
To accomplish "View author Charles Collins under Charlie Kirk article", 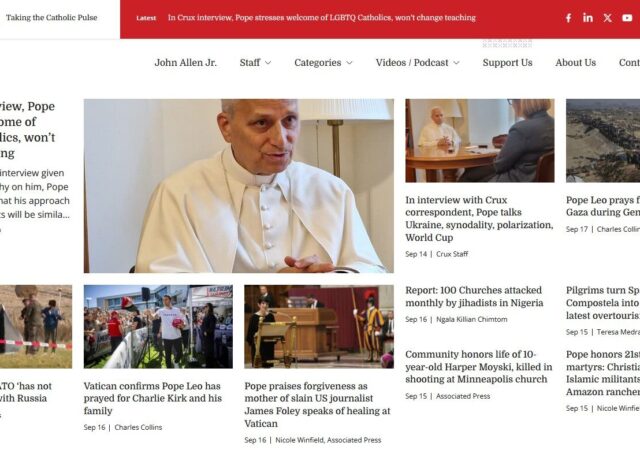I will click(x=138, y=427).
